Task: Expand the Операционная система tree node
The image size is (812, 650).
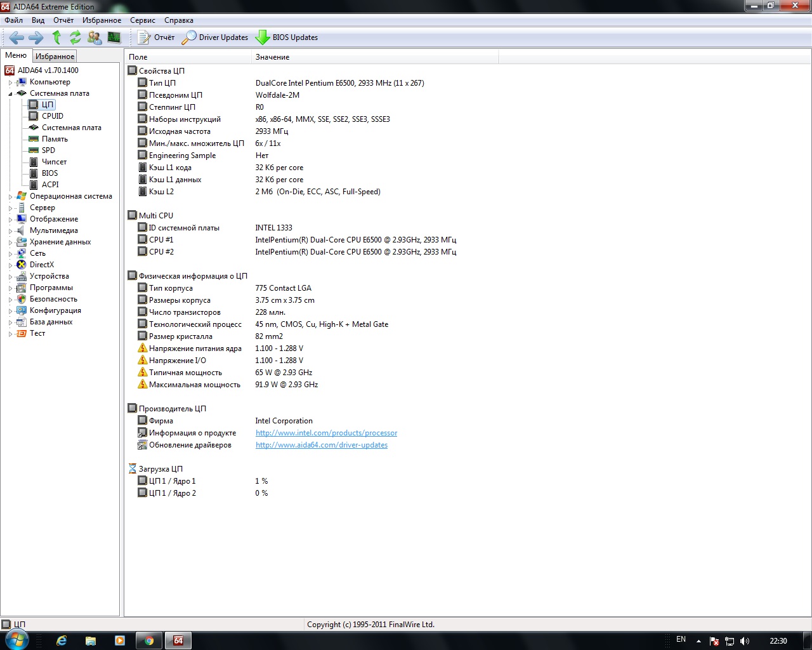Action: pos(10,197)
